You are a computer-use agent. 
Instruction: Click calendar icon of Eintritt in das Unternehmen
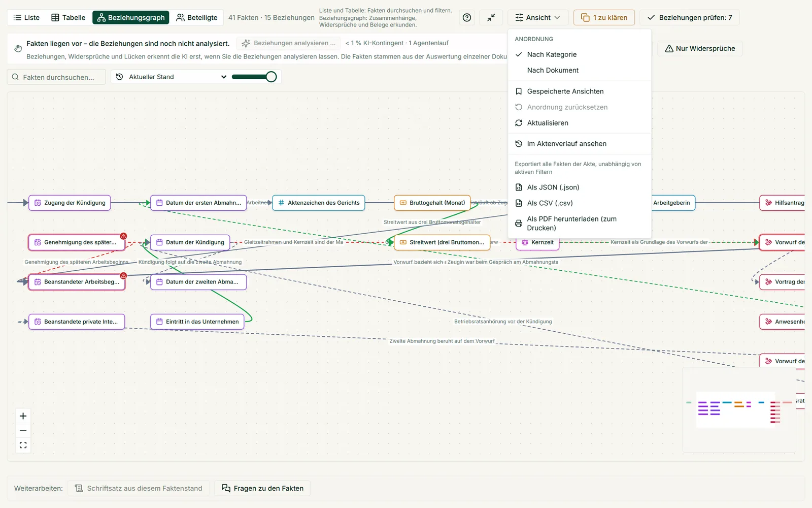(159, 322)
